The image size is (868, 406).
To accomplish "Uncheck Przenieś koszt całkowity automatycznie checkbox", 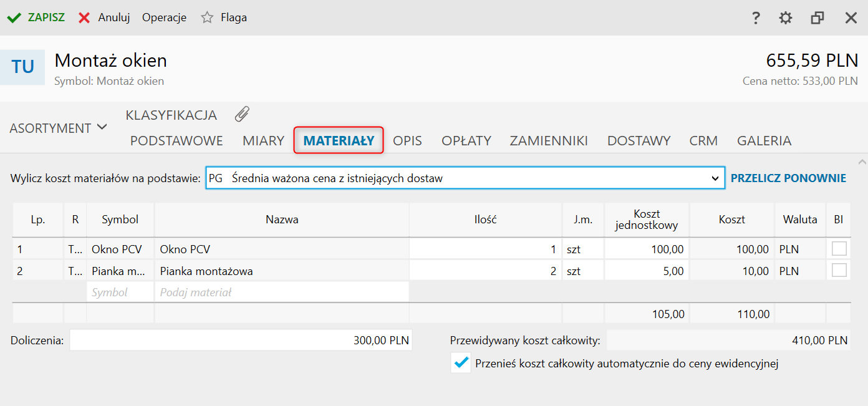I will coord(461,363).
